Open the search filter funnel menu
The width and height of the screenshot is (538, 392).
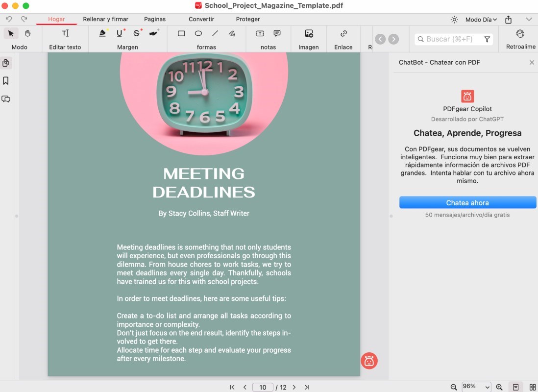pos(488,39)
